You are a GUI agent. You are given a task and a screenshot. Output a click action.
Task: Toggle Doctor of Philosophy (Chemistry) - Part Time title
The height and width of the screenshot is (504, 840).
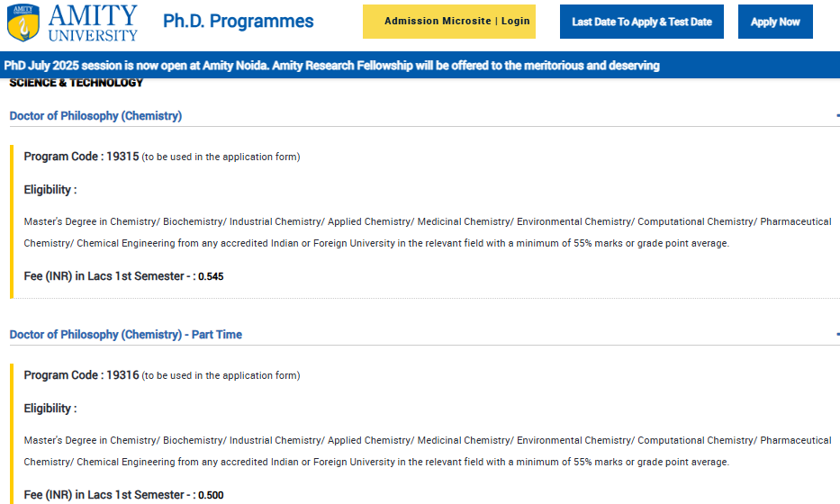(125, 335)
